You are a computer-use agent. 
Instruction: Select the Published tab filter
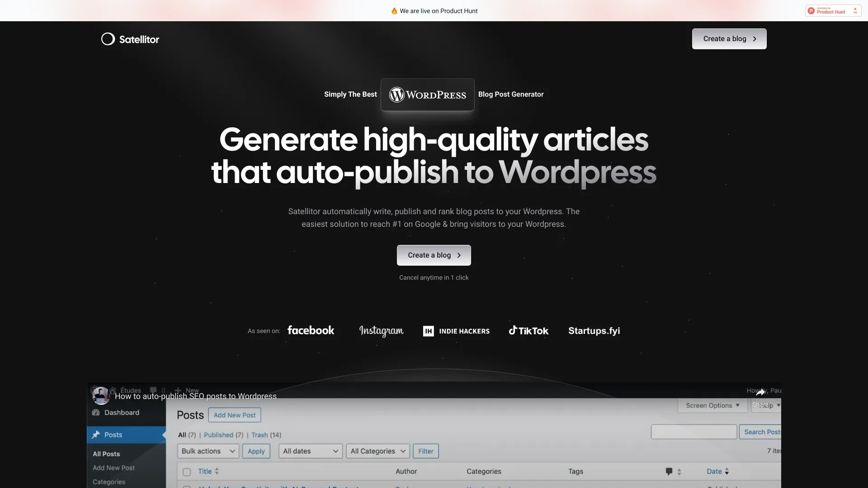pyautogui.click(x=219, y=434)
